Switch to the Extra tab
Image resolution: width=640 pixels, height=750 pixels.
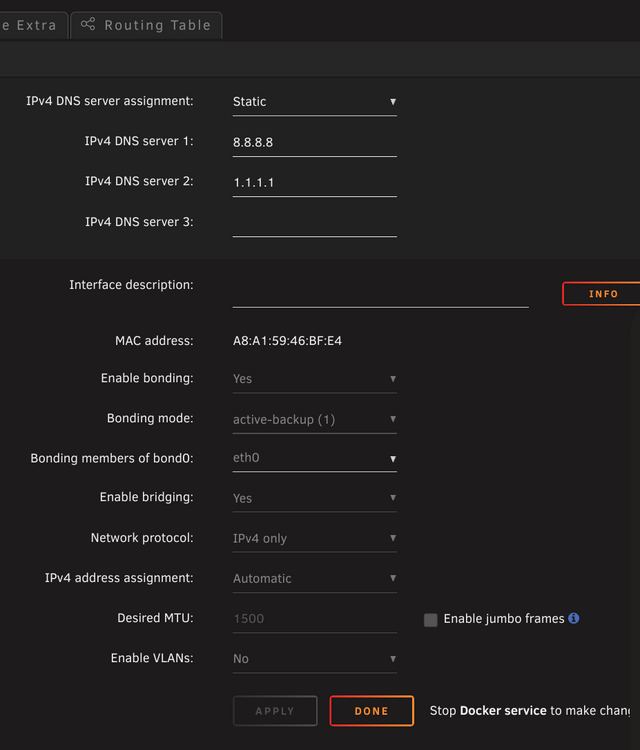(33, 25)
